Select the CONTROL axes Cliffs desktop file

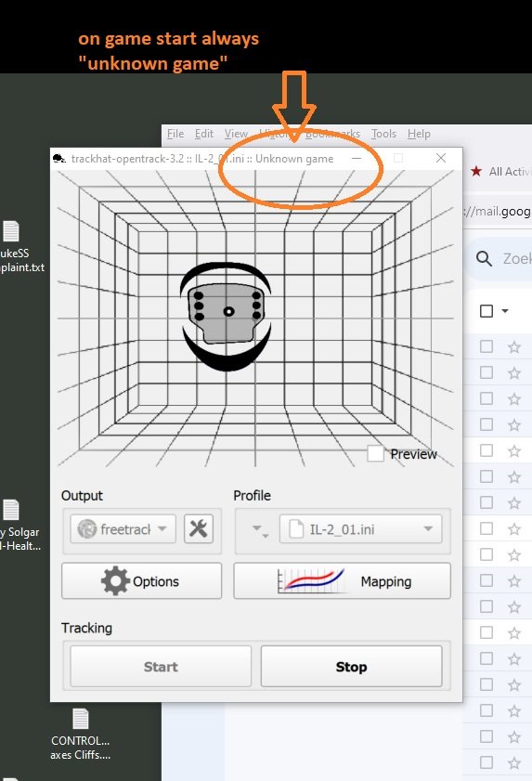coord(80,735)
